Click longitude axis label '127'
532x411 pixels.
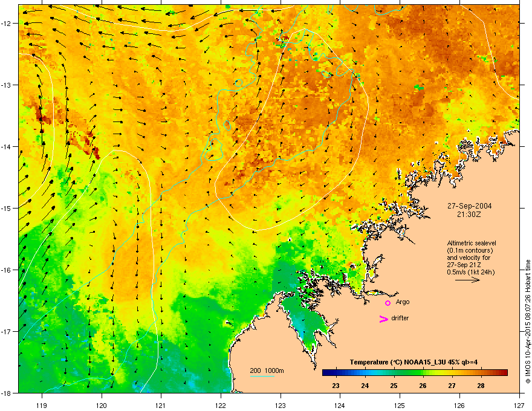pos(519,405)
